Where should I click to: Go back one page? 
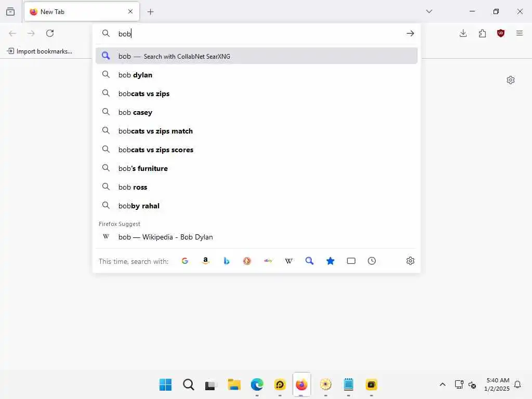pyautogui.click(x=12, y=33)
